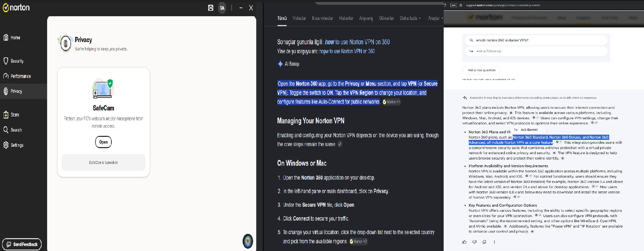Open Search in the Norton sidebar

13,130
